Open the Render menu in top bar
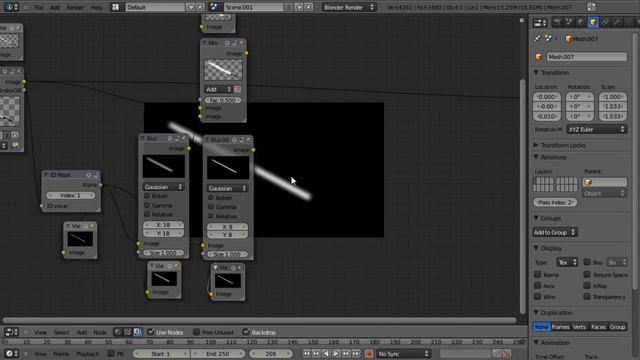The height and width of the screenshot is (360, 640). (x=75, y=7)
